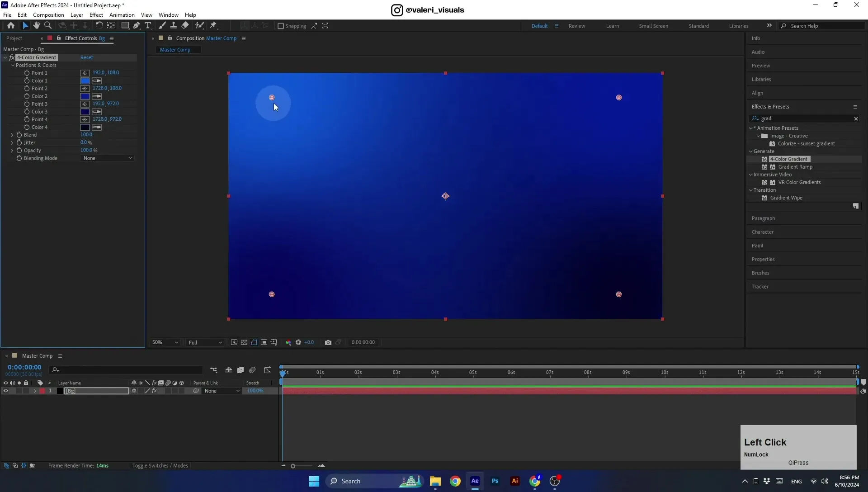868x492 pixels.
Task: Open the Effect menu
Action: pyautogui.click(x=96, y=15)
